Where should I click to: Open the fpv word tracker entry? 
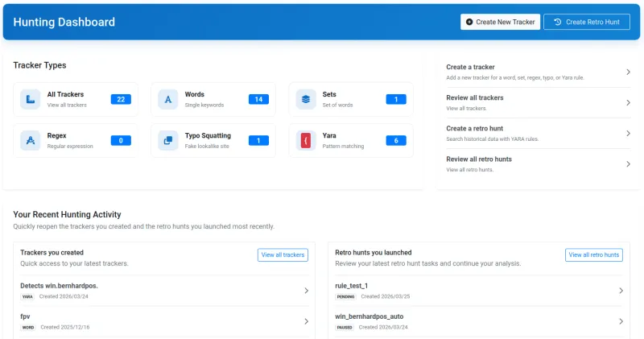[164, 321]
